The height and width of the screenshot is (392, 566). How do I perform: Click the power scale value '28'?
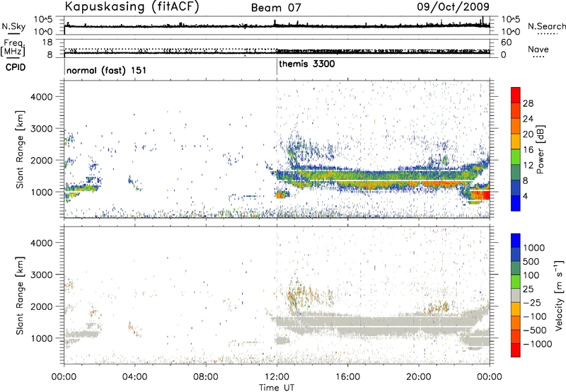point(528,103)
